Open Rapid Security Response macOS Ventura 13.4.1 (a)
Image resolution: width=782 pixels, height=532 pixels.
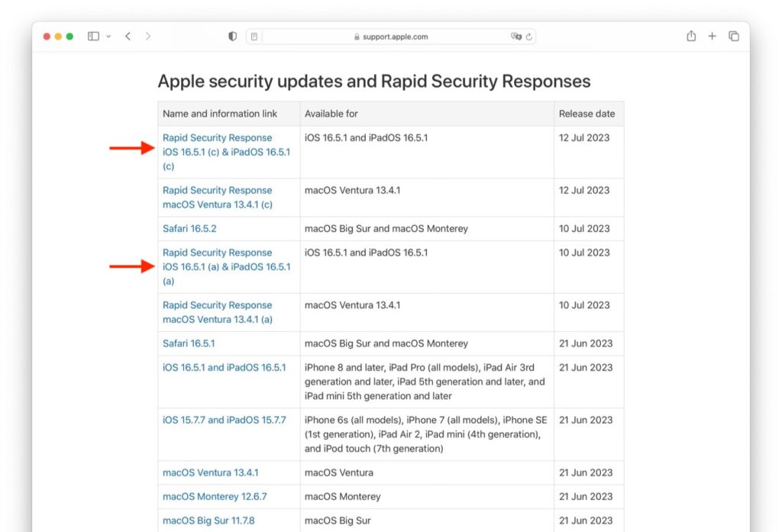(218, 312)
